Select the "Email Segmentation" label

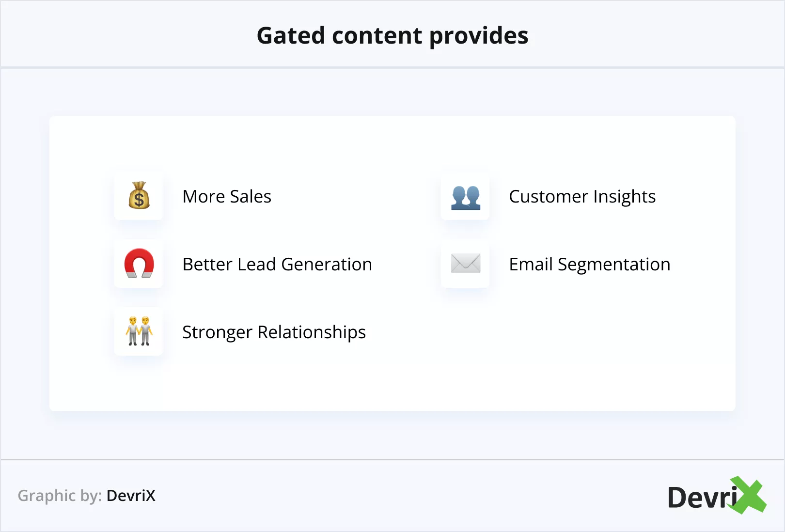tap(589, 265)
